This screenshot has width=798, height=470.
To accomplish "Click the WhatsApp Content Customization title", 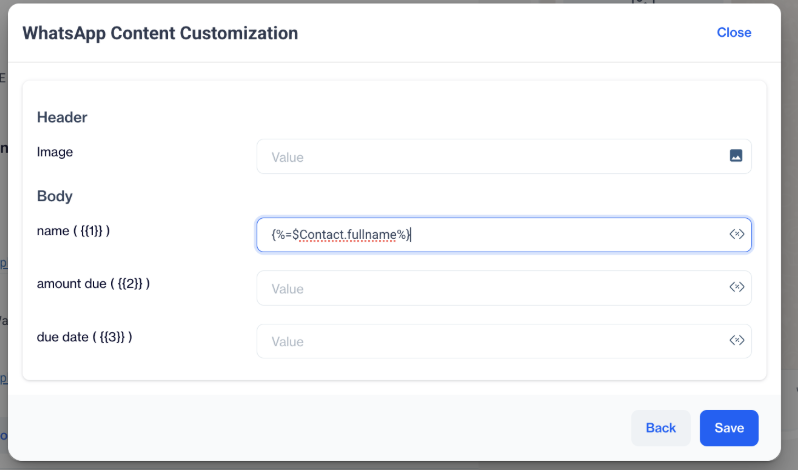I will (160, 33).
